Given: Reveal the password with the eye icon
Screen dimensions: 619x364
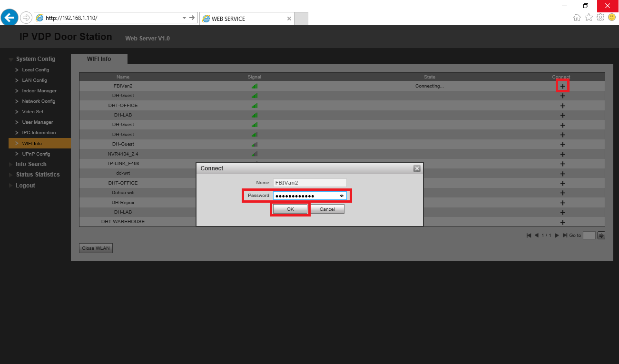Looking at the screenshot, I should pyautogui.click(x=342, y=196).
